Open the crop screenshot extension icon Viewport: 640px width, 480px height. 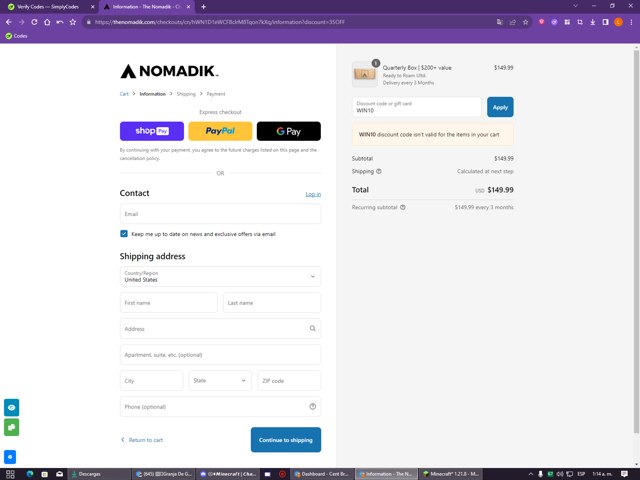pyautogui.click(x=580, y=22)
